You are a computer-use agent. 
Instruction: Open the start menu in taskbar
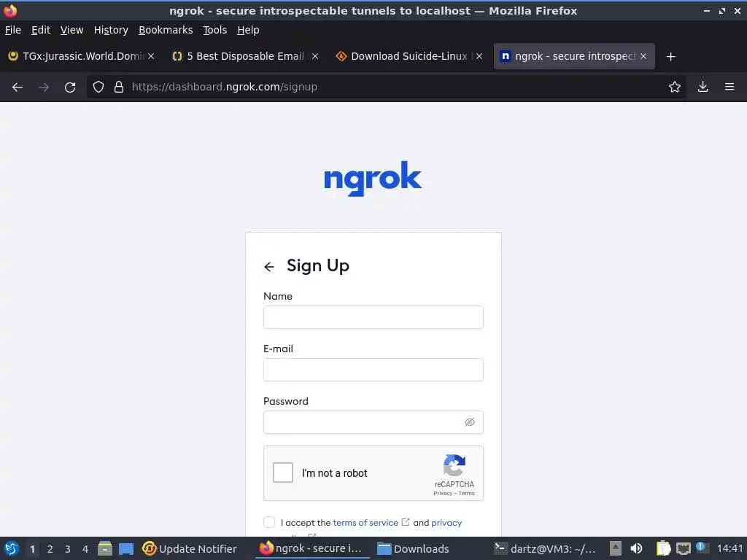[12, 548]
